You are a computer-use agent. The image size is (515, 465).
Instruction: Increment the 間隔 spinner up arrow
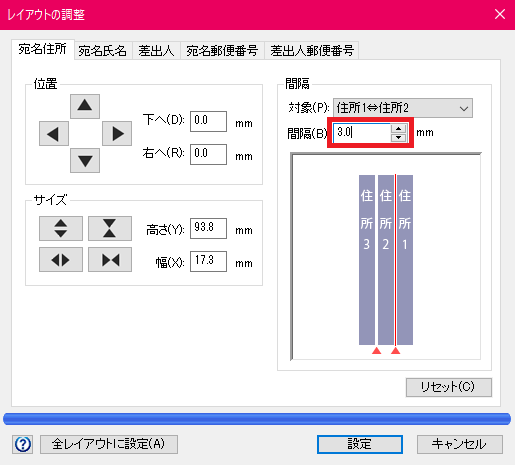(398, 129)
